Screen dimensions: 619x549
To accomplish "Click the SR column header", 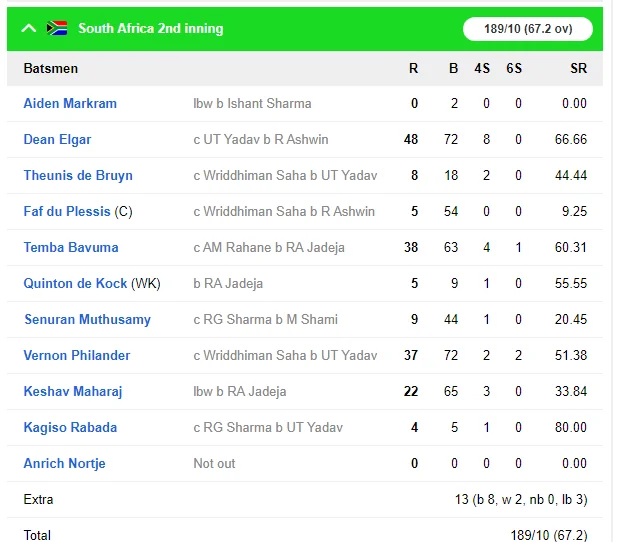I will point(578,68).
